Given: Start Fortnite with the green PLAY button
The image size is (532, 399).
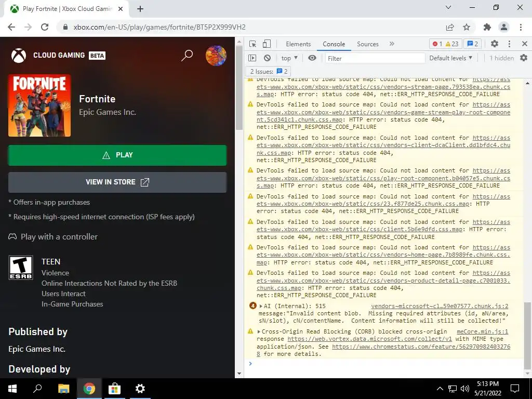Looking at the screenshot, I should pos(117,155).
